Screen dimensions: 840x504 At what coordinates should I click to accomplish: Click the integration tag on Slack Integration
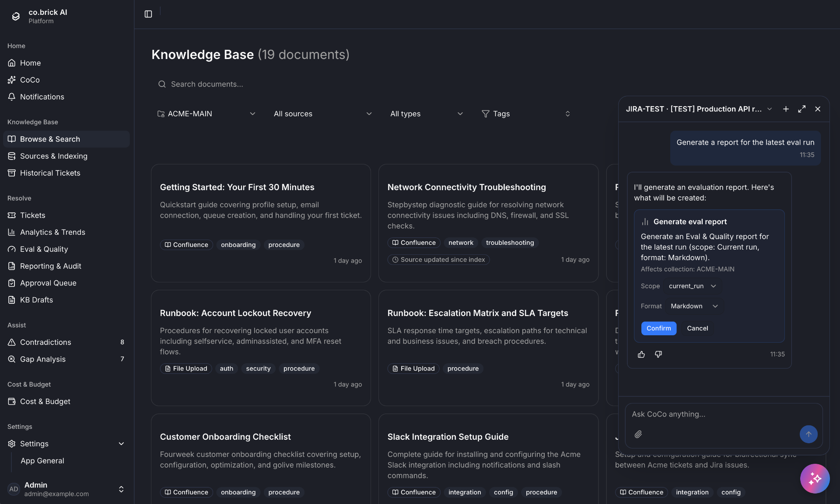[465, 492]
